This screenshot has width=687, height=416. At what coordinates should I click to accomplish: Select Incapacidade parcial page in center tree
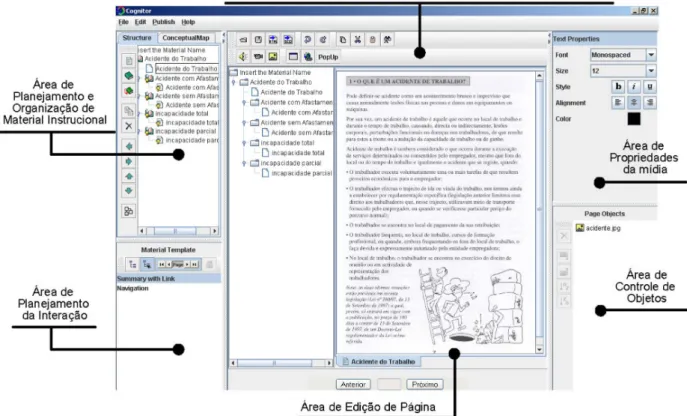297,173
